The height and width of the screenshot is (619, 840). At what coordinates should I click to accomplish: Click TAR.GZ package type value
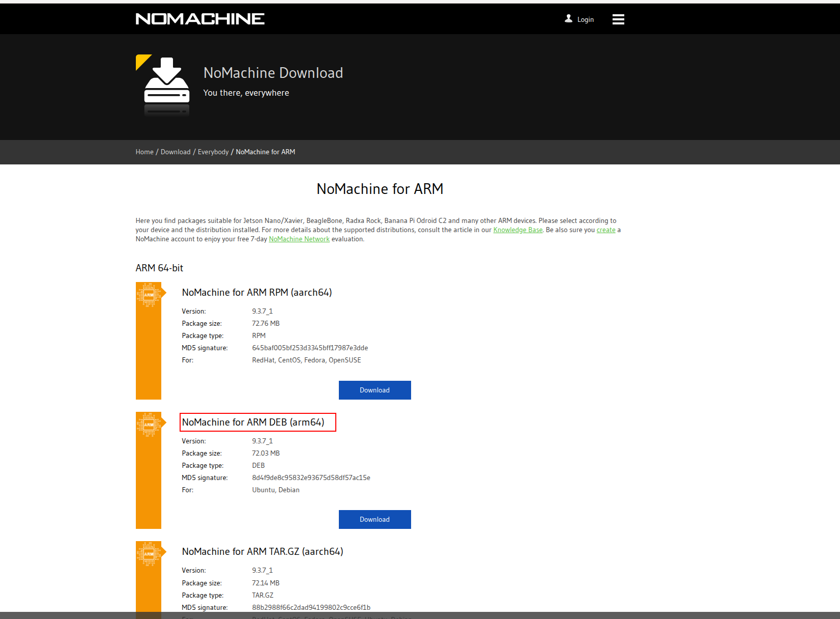(263, 595)
